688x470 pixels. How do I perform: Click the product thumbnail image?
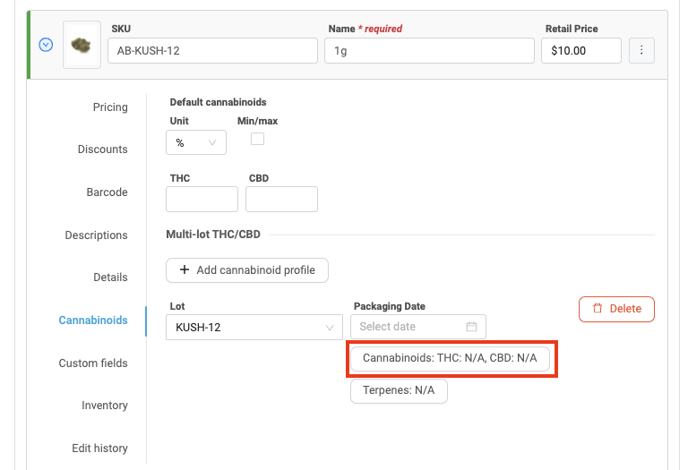81,45
